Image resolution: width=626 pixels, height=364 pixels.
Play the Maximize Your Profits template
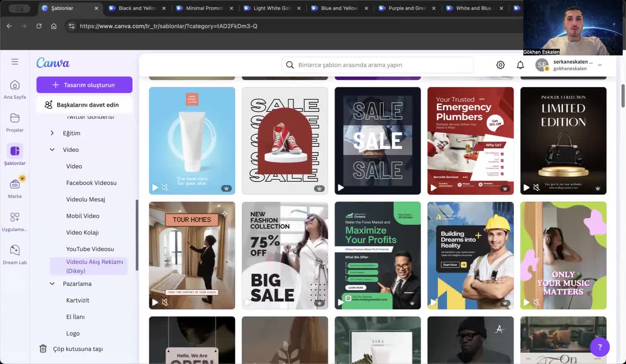[341, 302]
